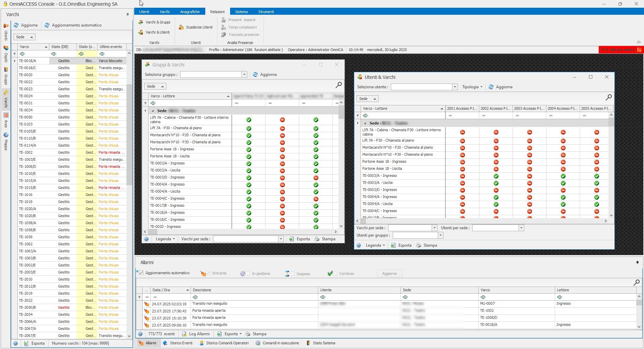Click the Presenti Assenti ribbon item
This screenshot has height=349, width=644.
238,20
